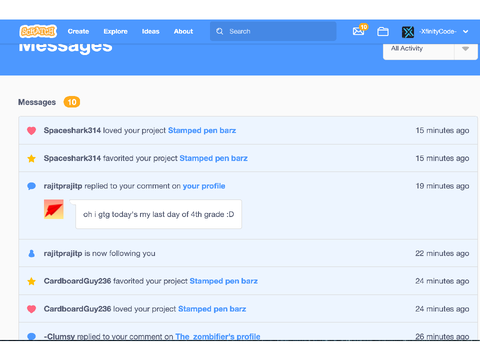Open Stamped pen barz link from CardboardGuy236 loved
This screenshot has width=480, height=360.
(x=212, y=309)
